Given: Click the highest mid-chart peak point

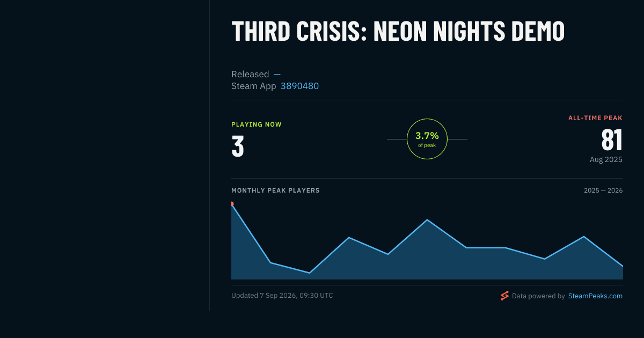Looking at the screenshot, I should 427,220.
